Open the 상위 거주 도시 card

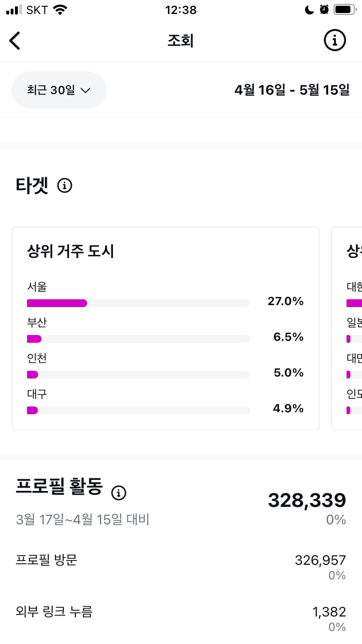[166, 328]
